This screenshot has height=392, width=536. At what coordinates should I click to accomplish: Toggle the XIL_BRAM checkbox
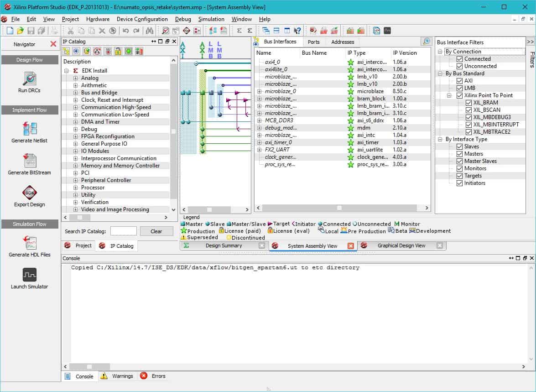(468, 103)
